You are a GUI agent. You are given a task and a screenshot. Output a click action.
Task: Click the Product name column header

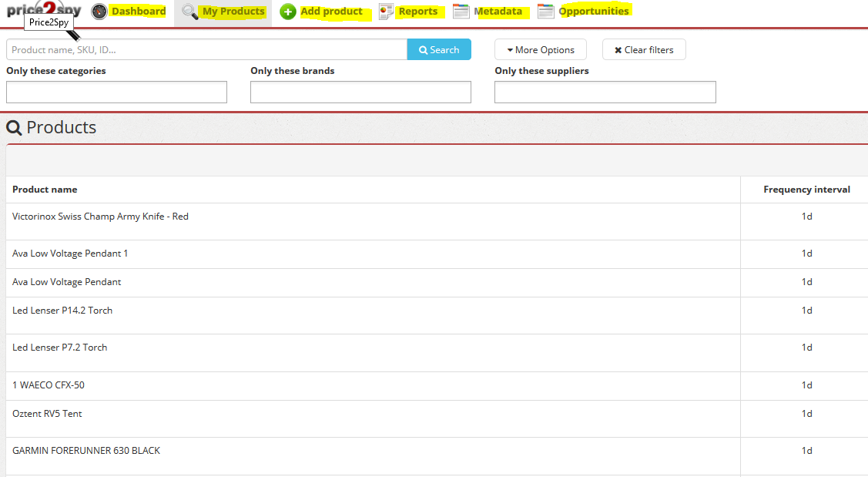point(45,190)
